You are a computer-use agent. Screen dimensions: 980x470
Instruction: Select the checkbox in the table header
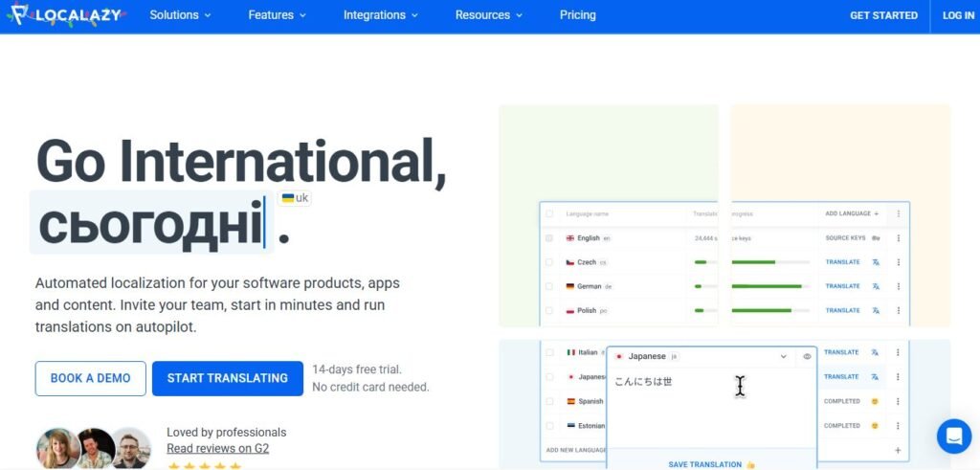pyautogui.click(x=549, y=213)
